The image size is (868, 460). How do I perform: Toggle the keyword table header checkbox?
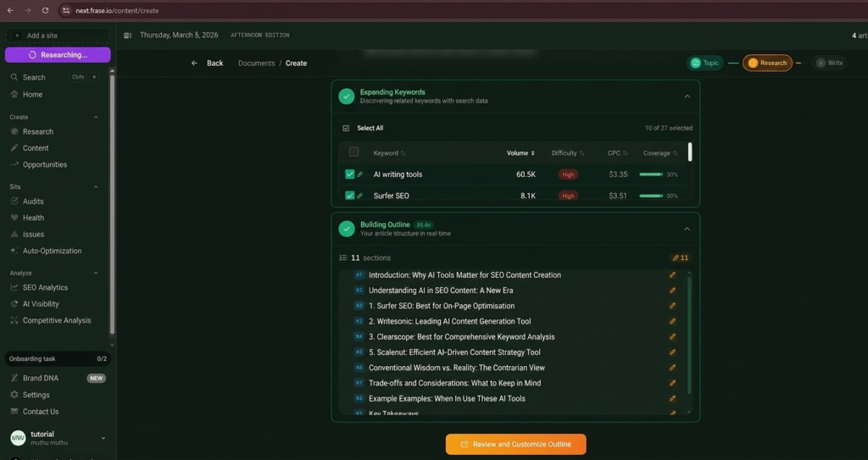click(353, 152)
